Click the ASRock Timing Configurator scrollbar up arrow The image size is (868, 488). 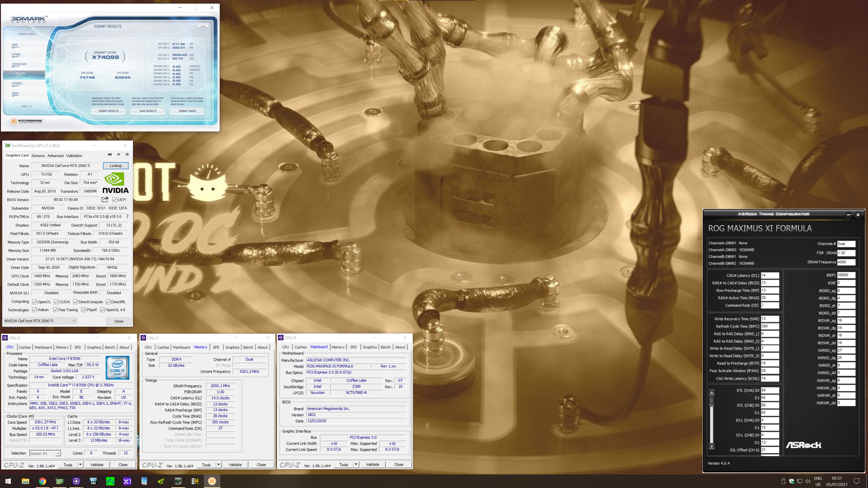[x=712, y=392]
